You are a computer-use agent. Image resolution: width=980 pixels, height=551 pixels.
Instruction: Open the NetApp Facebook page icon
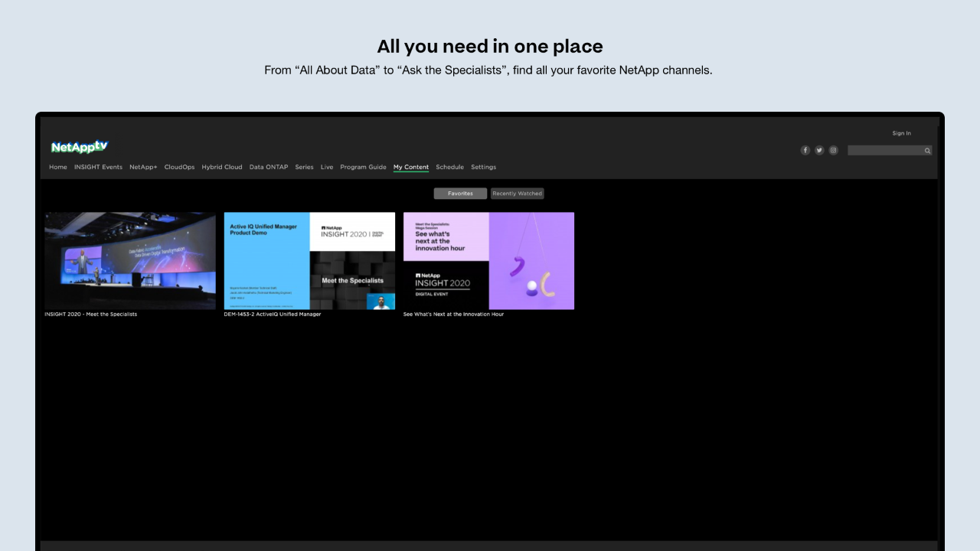(805, 150)
